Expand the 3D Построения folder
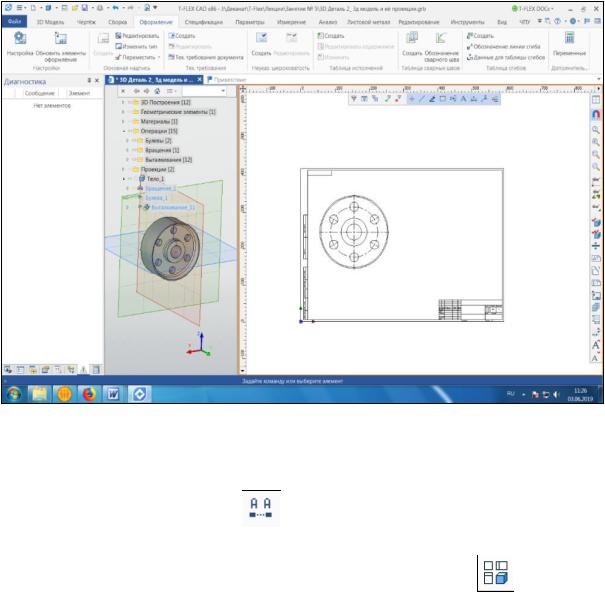605x593 pixels. (x=123, y=103)
